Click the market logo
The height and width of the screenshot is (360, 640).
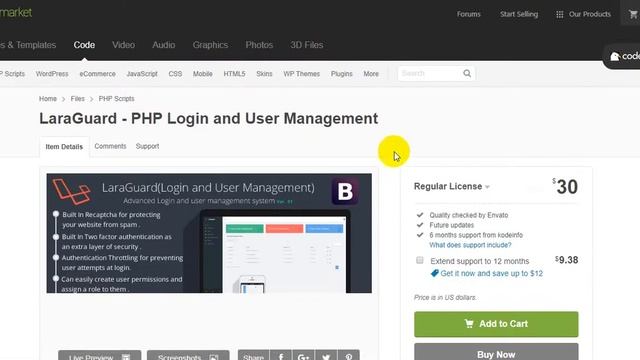16,13
